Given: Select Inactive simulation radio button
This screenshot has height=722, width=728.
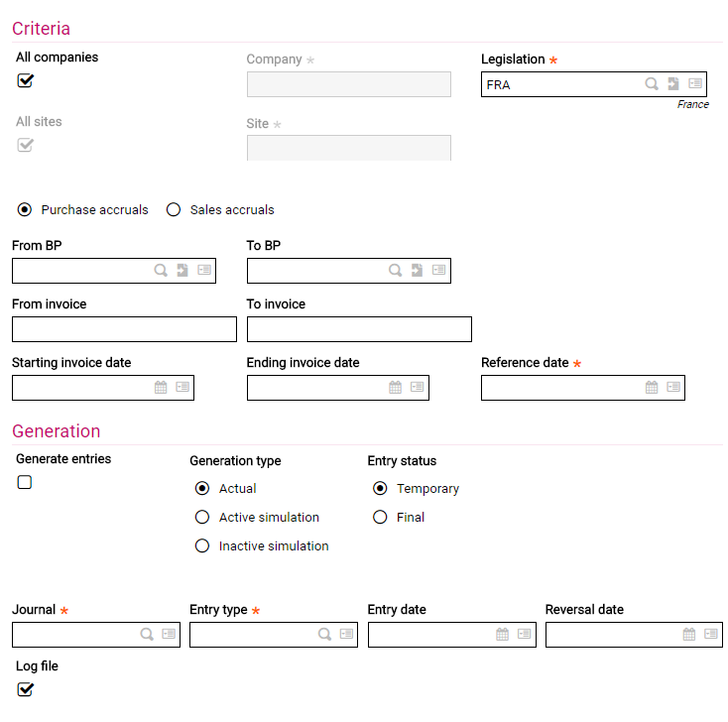Looking at the screenshot, I should [x=202, y=545].
